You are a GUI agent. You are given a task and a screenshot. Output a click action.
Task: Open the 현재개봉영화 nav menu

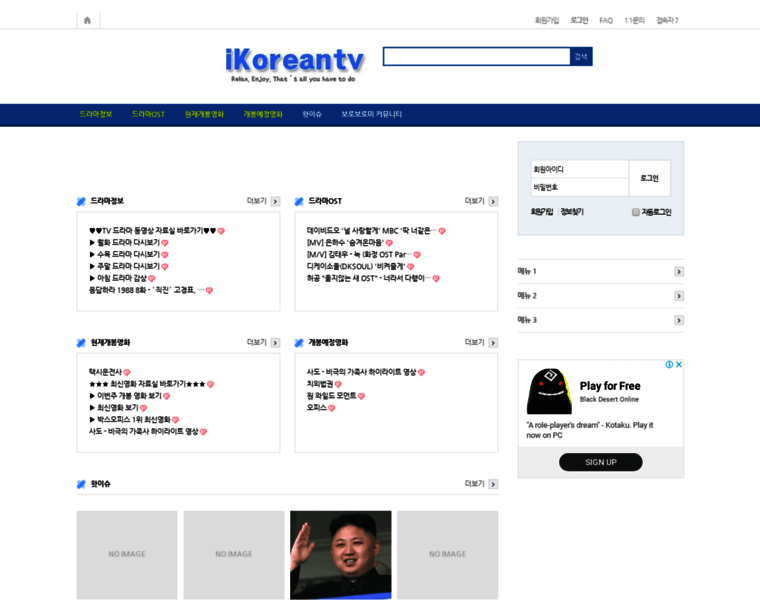pyautogui.click(x=204, y=114)
